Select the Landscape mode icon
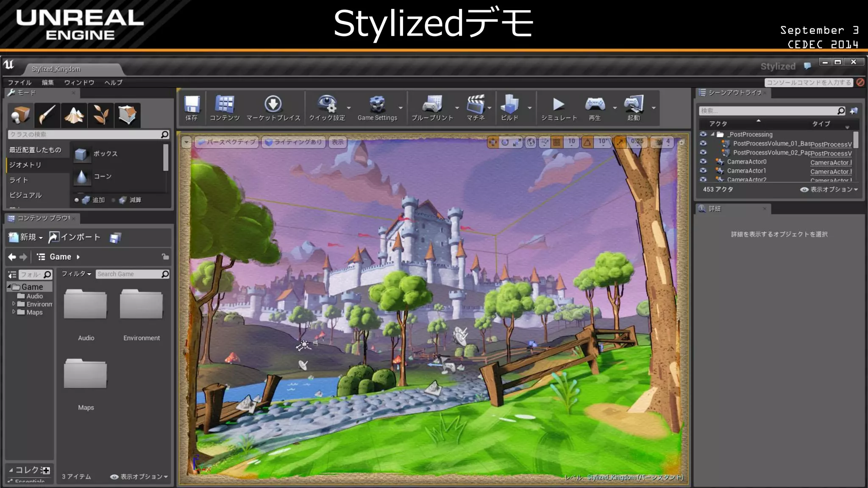The image size is (868, 488). tap(74, 115)
